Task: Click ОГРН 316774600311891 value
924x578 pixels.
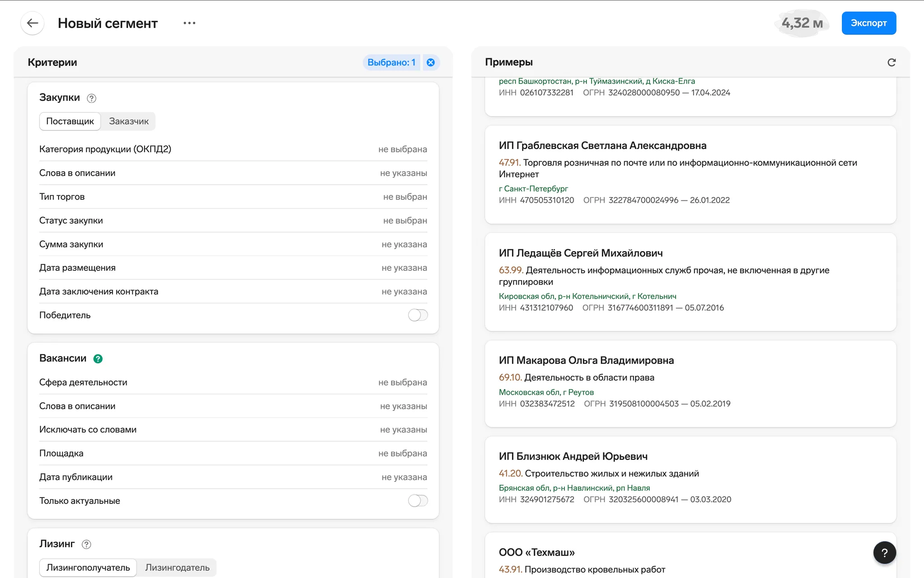Action: [x=640, y=308]
